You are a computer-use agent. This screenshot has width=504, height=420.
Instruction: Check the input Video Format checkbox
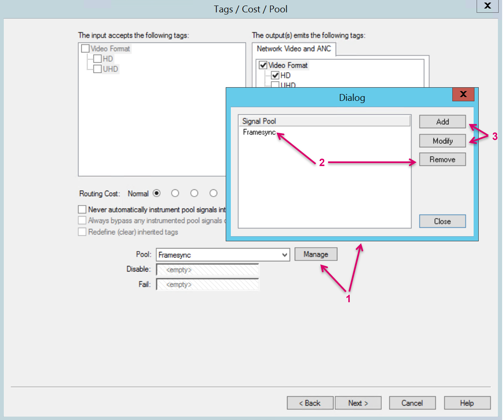85,48
